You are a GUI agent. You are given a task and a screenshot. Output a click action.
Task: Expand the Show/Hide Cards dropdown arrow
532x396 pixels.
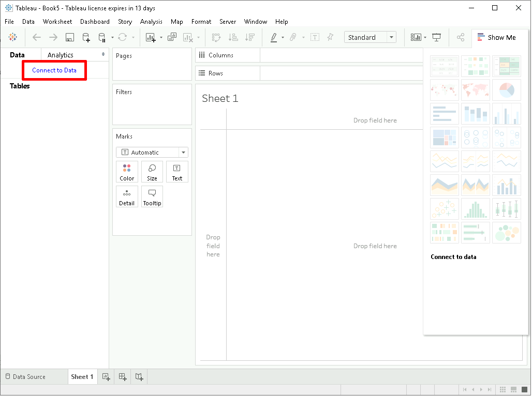pyautogui.click(x=425, y=38)
